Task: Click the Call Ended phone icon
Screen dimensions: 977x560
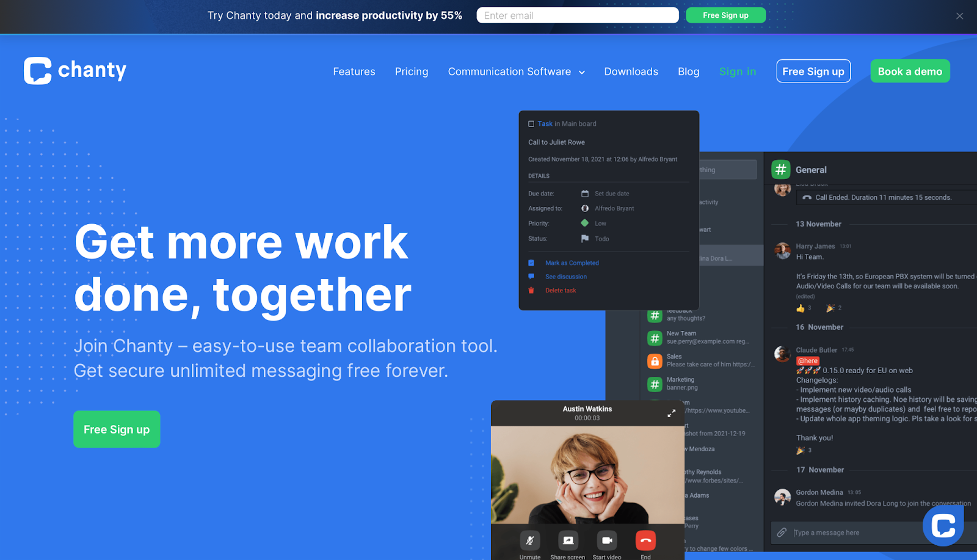Action: pos(807,198)
